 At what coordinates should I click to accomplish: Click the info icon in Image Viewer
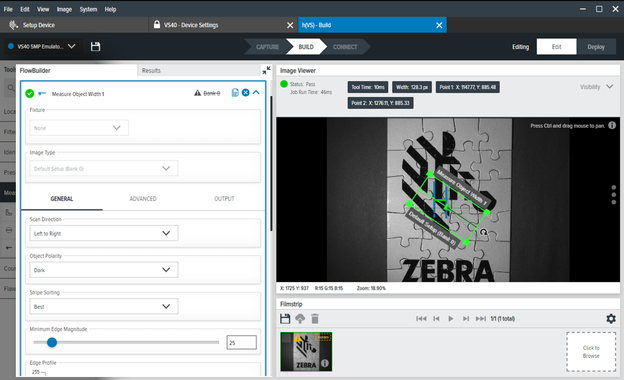point(612,125)
